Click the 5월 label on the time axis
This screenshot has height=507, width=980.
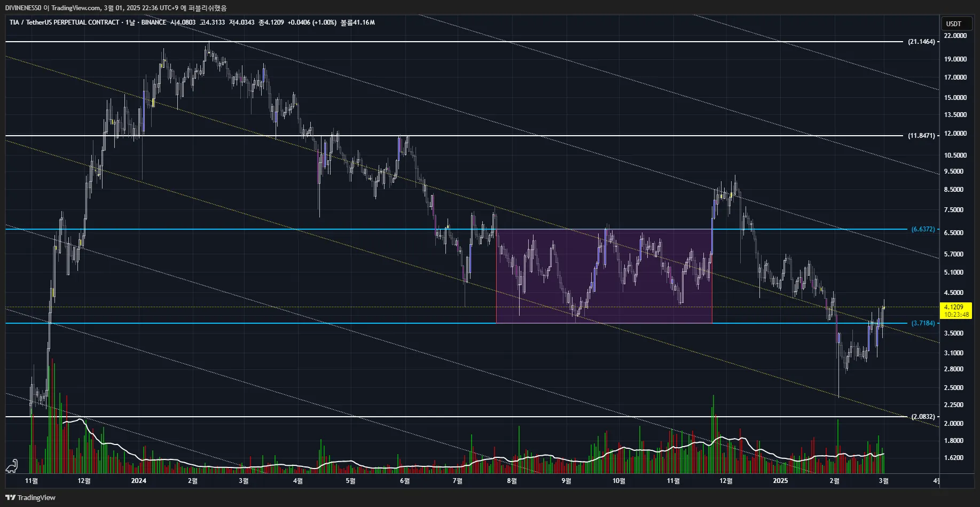[x=350, y=481]
